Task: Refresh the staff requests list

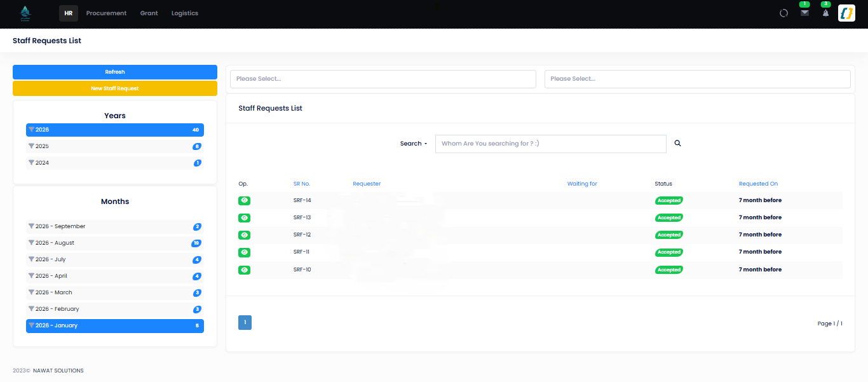Action: tap(115, 72)
